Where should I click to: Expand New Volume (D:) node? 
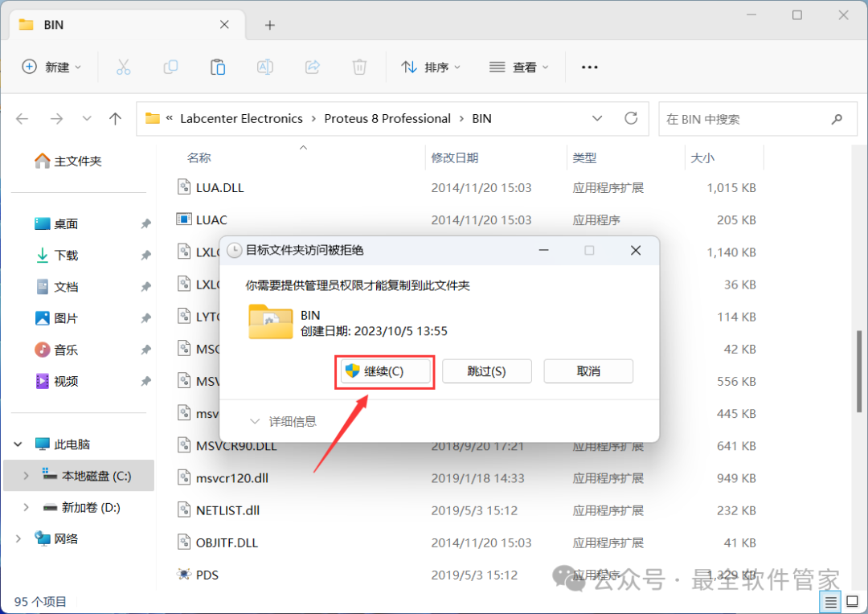[26, 507]
